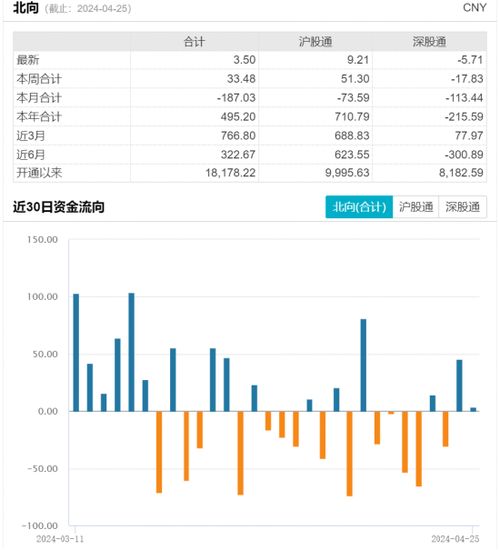Click the 2024-03-11 axis date label
This screenshot has height=550, width=500.
click(60, 539)
